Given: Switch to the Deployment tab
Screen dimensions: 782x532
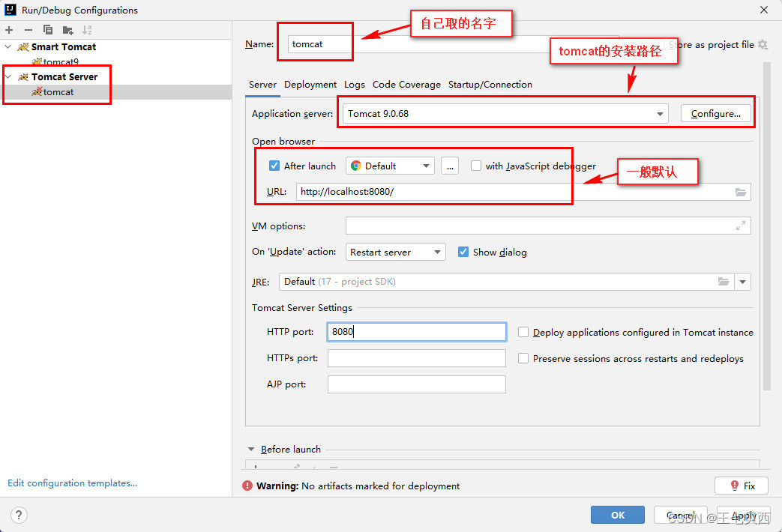Looking at the screenshot, I should [x=310, y=84].
